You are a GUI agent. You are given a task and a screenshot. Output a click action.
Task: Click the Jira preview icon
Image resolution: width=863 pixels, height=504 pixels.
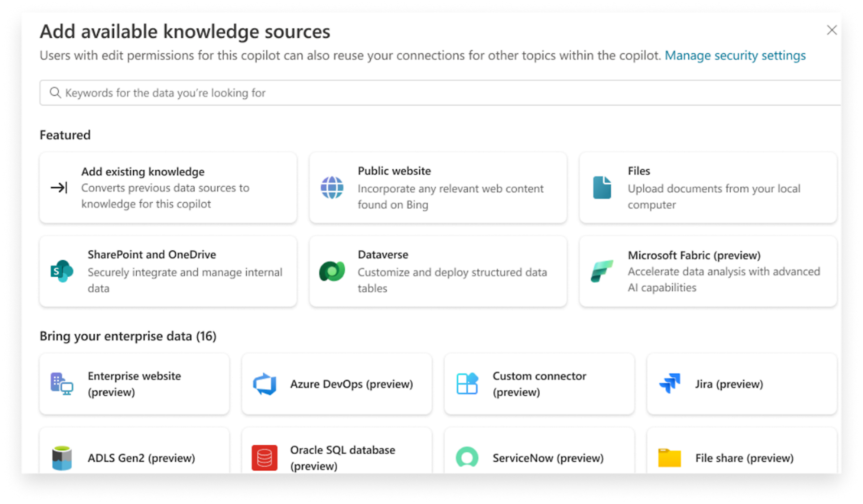pos(668,382)
